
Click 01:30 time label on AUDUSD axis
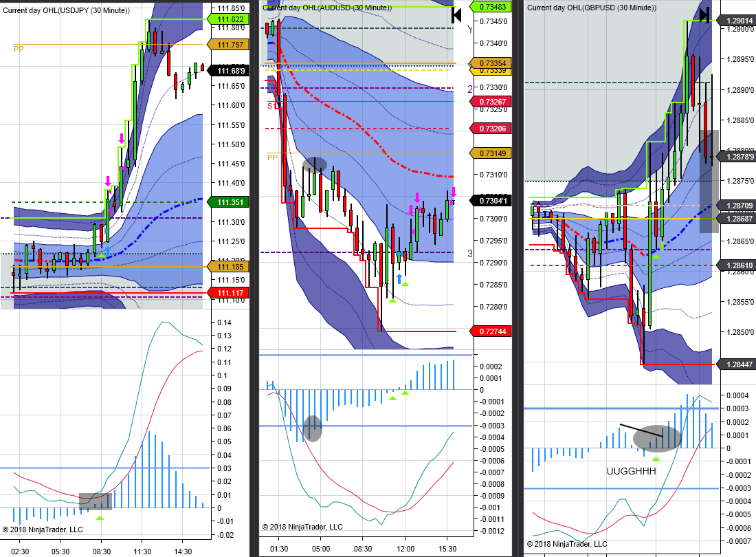(x=279, y=549)
